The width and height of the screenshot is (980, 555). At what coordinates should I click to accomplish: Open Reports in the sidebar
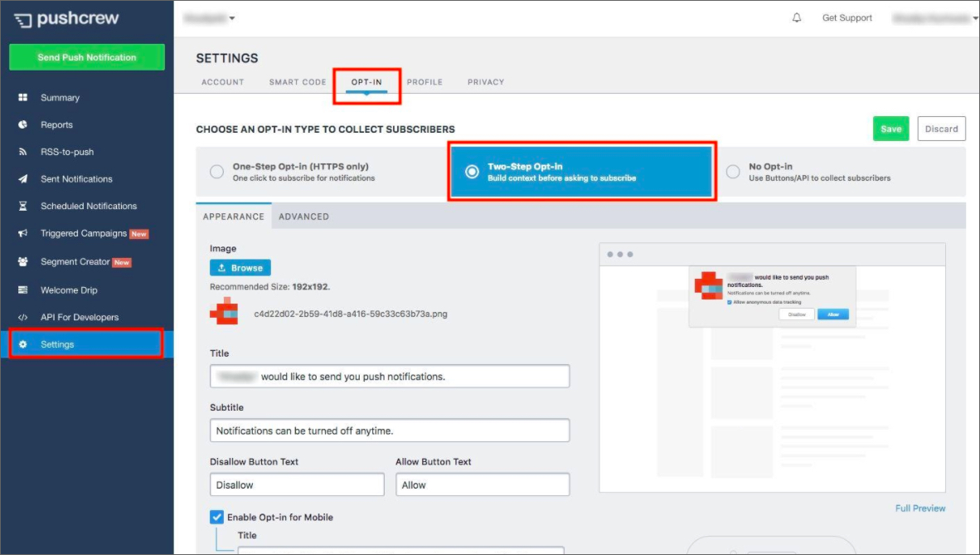point(57,124)
